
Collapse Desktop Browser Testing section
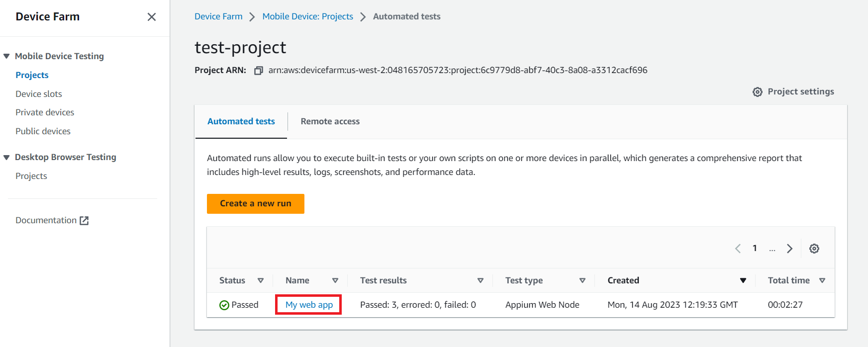pyautogui.click(x=6, y=158)
